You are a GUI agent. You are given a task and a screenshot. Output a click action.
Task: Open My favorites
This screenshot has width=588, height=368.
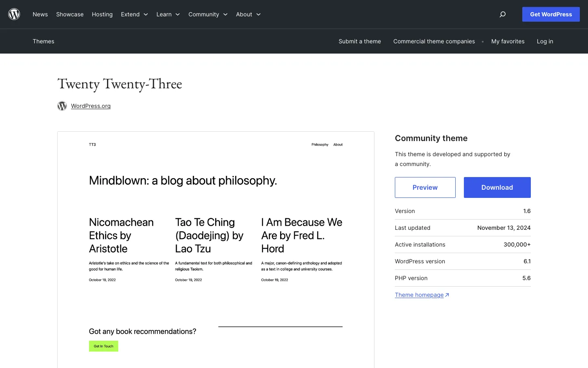(x=508, y=41)
